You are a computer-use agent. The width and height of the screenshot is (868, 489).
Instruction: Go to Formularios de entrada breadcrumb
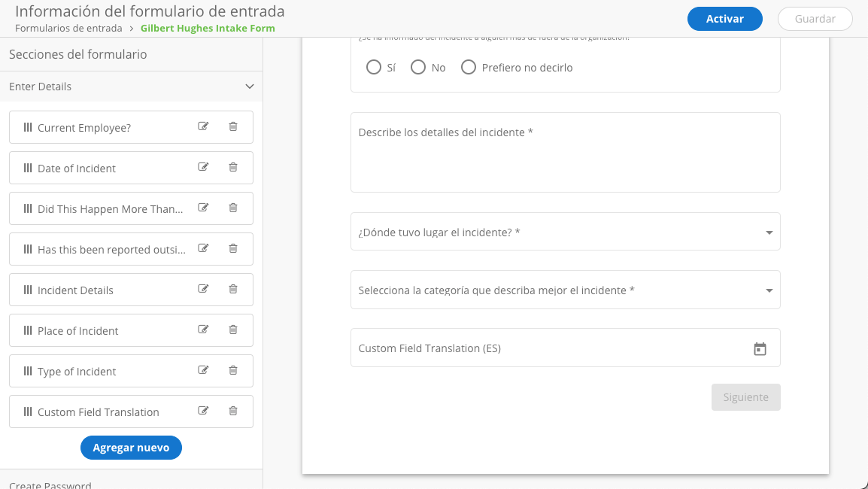[x=68, y=29]
